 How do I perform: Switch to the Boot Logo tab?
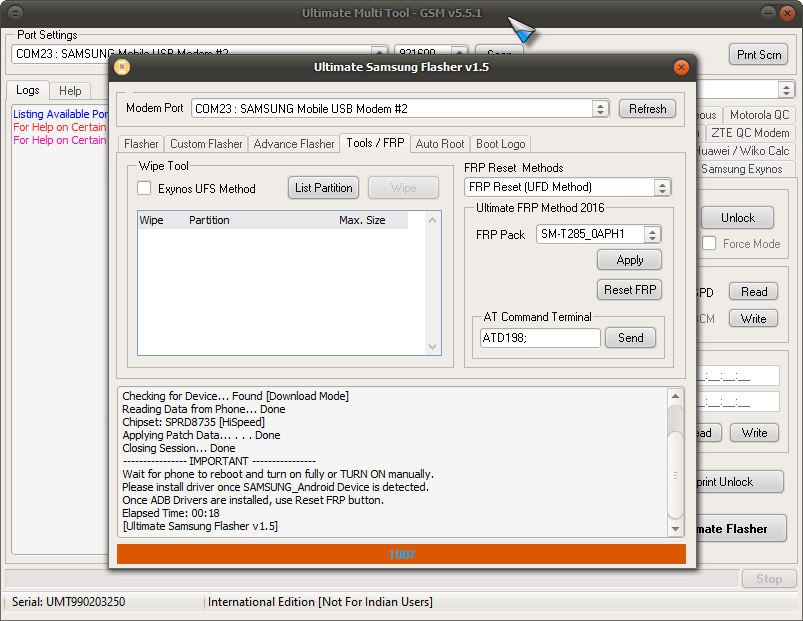click(x=500, y=143)
